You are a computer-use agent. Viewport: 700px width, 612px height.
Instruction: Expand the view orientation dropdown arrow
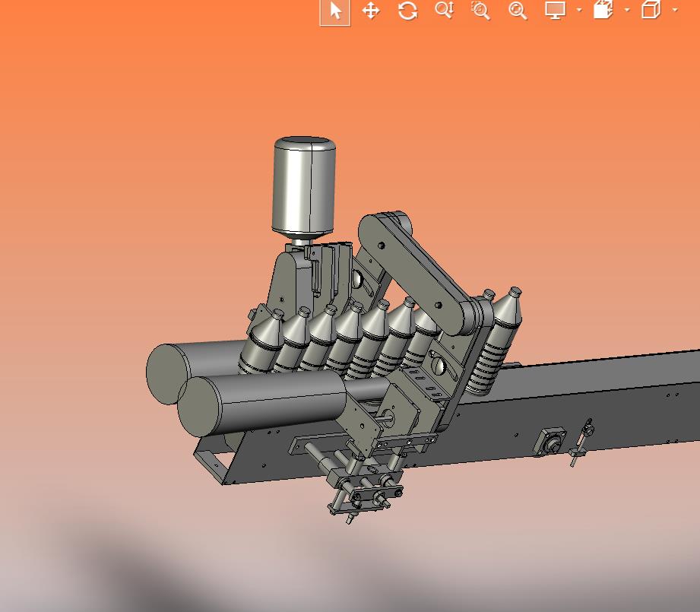(x=627, y=10)
